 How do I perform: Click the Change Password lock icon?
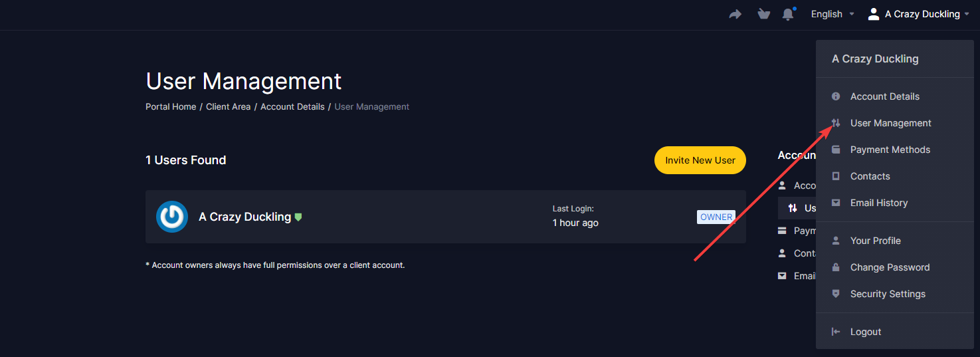[x=836, y=267]
